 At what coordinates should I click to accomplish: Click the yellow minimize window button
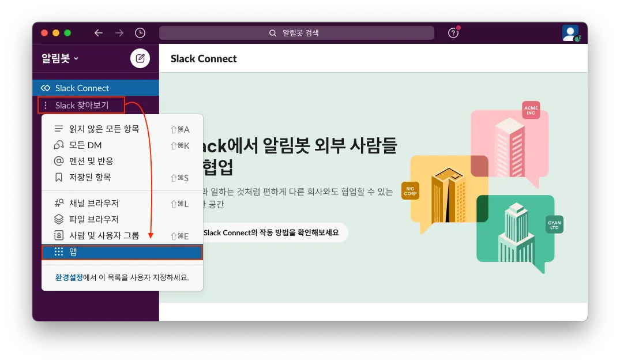click(56, 33)
